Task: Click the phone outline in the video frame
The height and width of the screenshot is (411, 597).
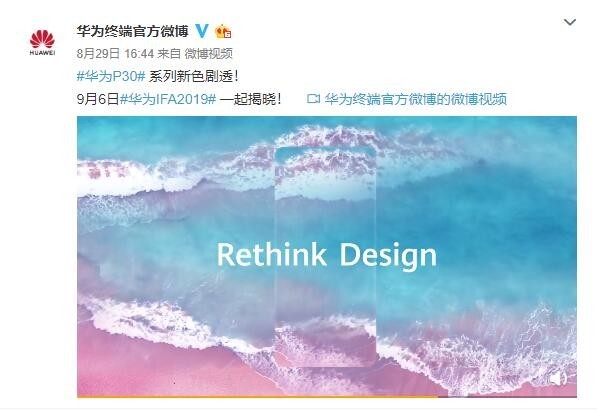Action: tap(325, 257)
